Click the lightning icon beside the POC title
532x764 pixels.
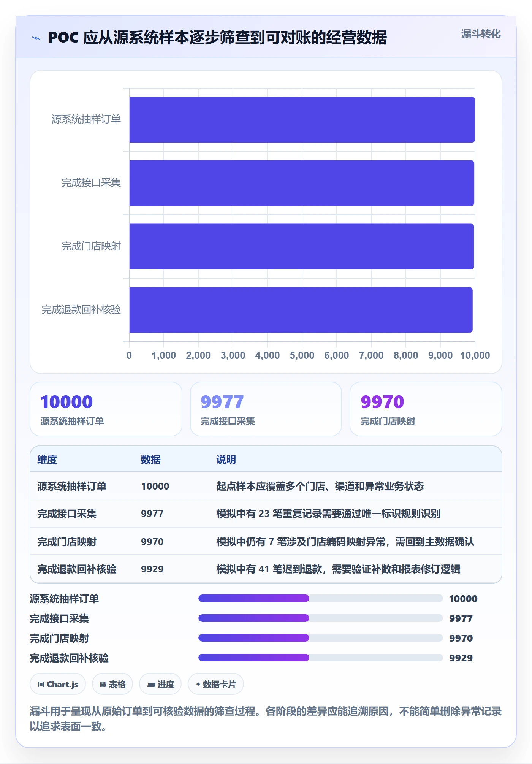(36, 38)
